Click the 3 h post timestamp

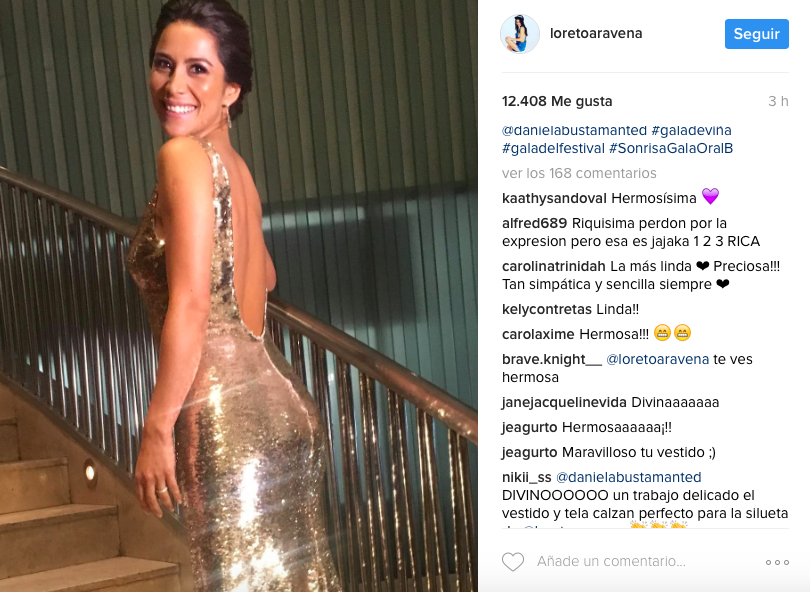[778, 101]
